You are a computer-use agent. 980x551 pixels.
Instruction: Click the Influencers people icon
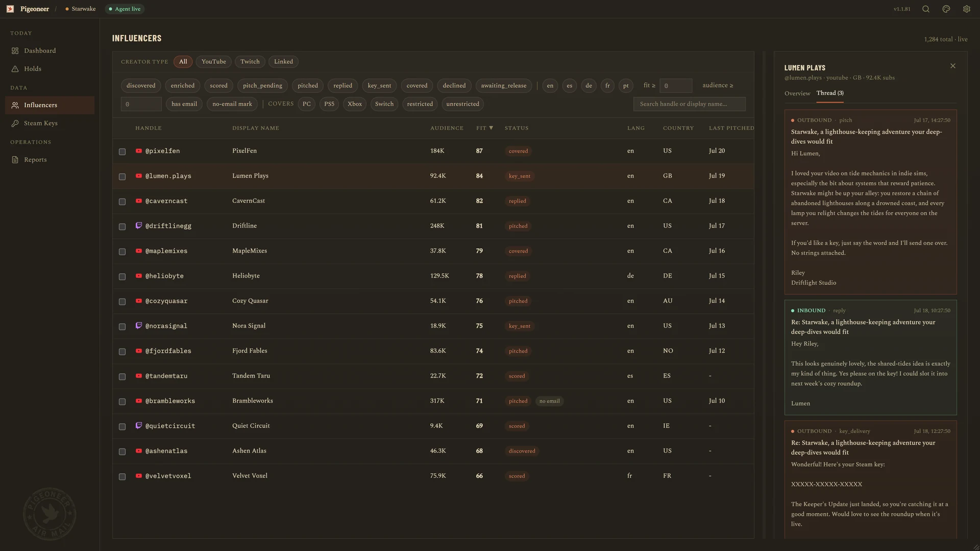[x=15, y=105]
